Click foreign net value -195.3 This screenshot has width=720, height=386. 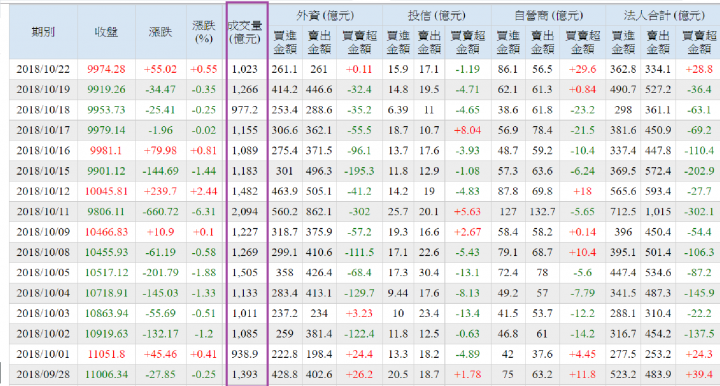point(360,171)
